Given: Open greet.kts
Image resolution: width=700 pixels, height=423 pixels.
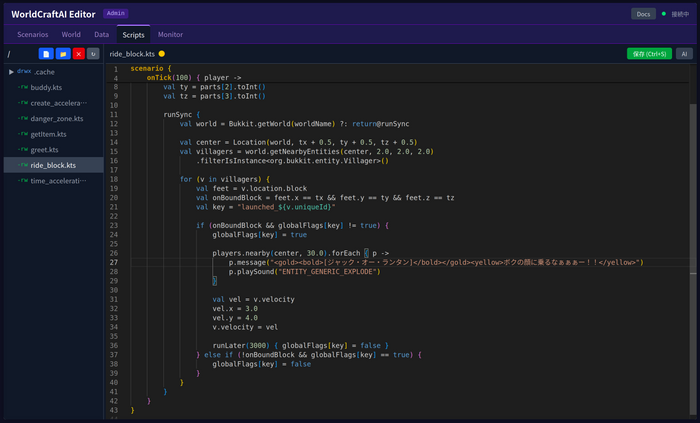Looking at the screenshot, I should (x=54, y=149).
